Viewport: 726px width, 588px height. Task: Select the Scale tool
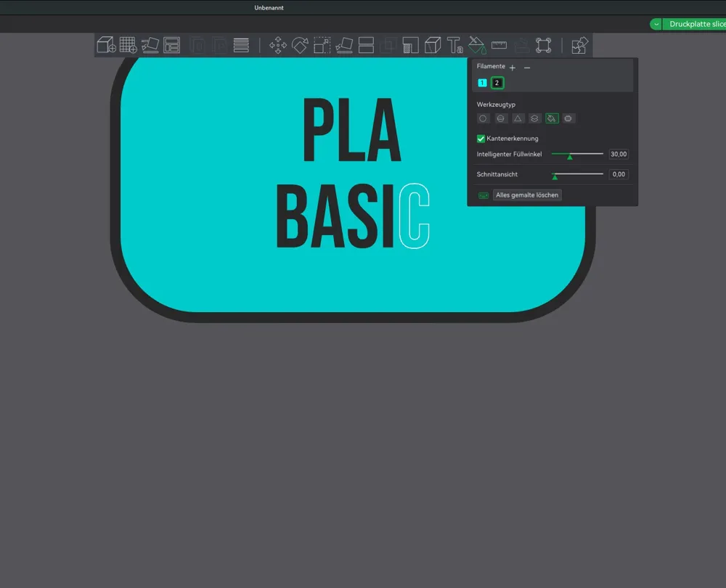click(322, 45)
